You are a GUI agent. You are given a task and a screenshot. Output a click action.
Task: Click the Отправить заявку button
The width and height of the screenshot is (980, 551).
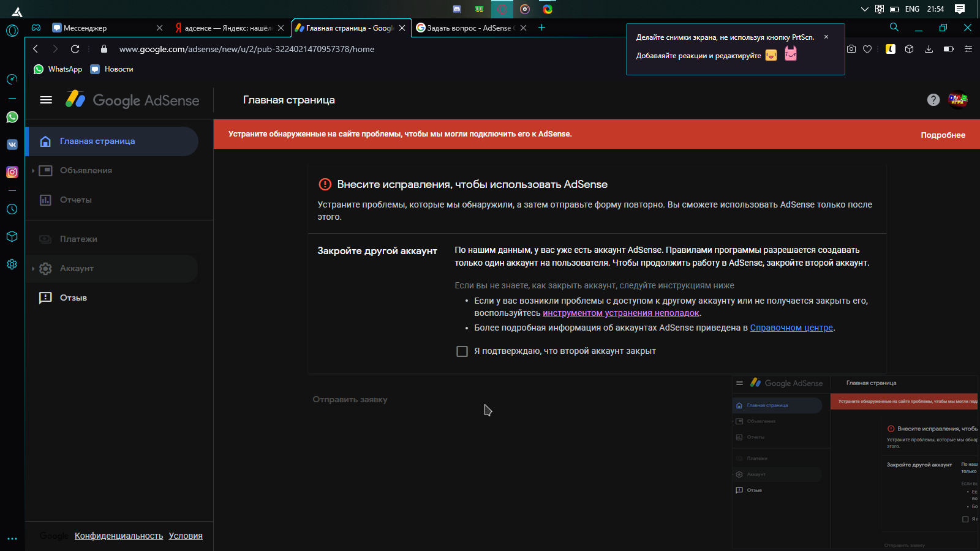pyautogui.click(x=350, y=399)
